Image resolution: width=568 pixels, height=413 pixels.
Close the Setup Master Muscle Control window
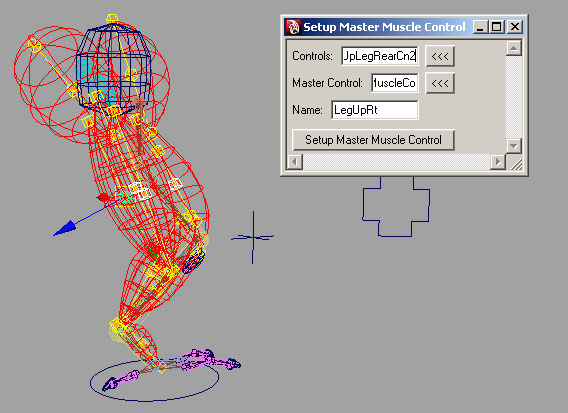[x=515, y=27]
